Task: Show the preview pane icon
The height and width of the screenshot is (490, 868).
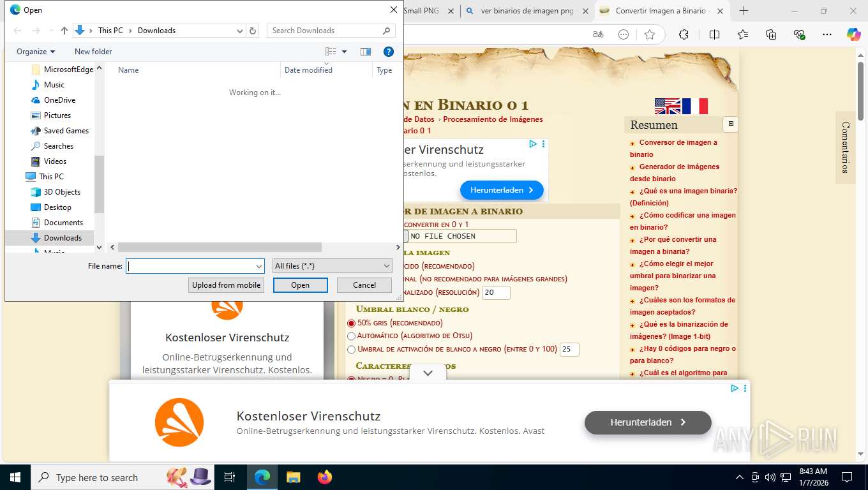Action: (x=366, y=52)
